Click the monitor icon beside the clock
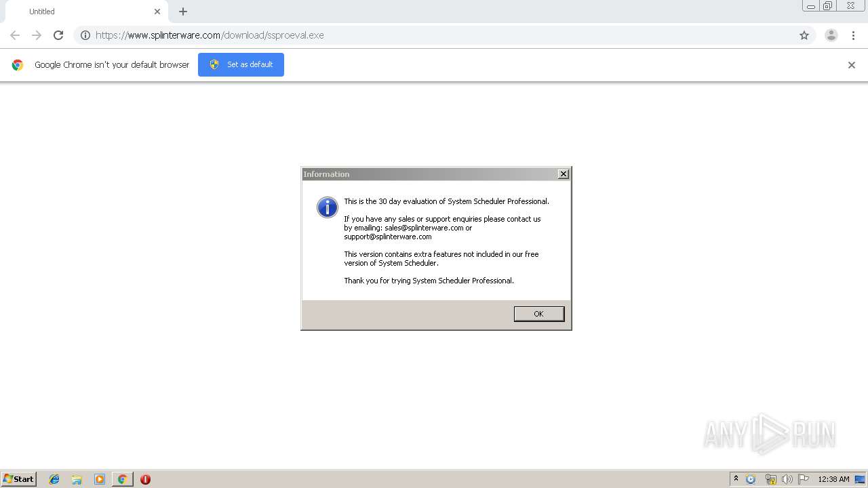 click(x=860, y=479)
